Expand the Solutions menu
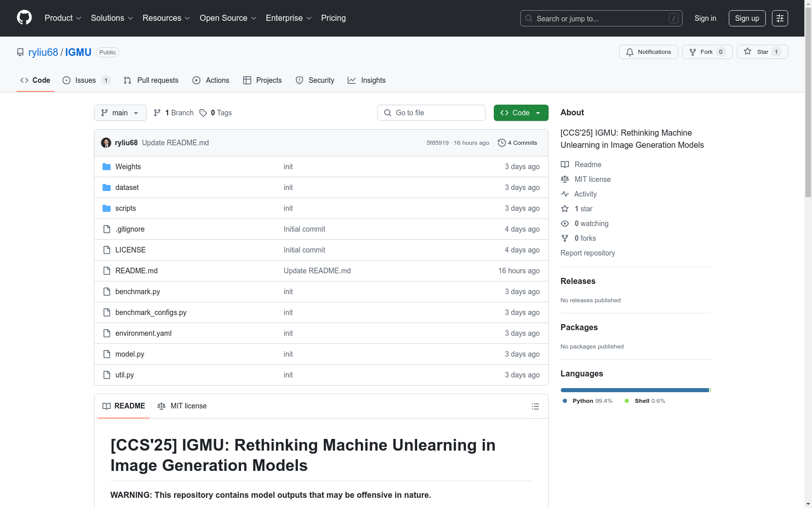The width and height of the screenshot is (812, 508). click(x=112, y=18)
